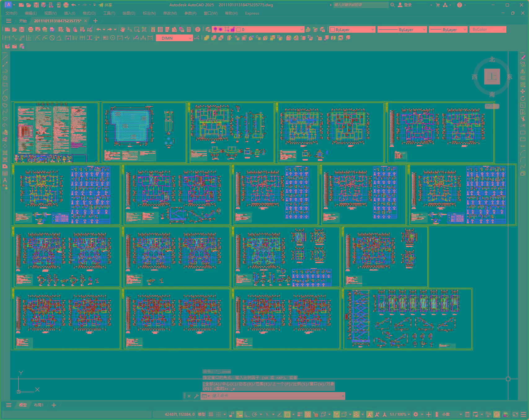Click the Plot printer icon
The height and width of the screenshot is (420, 529).
30,29
